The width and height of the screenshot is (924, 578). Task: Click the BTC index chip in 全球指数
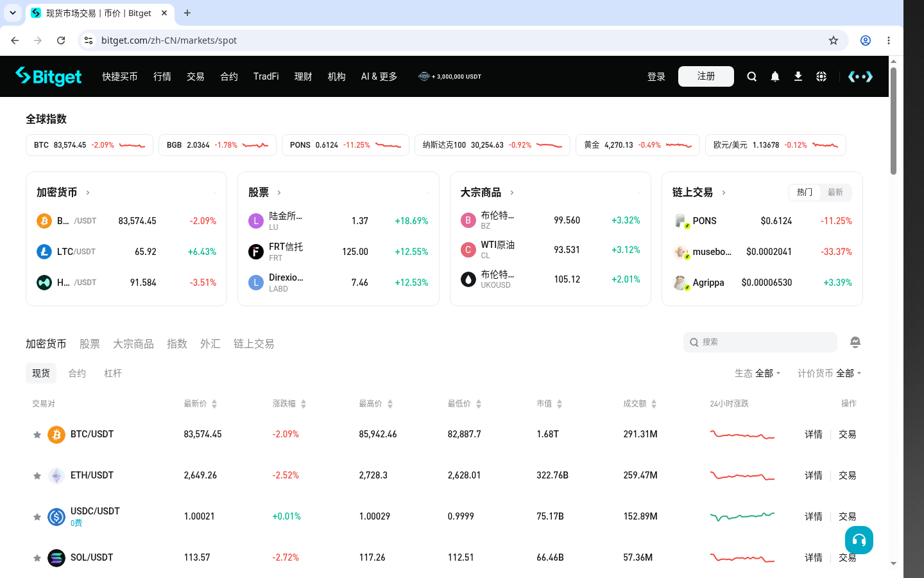[89, 145]
